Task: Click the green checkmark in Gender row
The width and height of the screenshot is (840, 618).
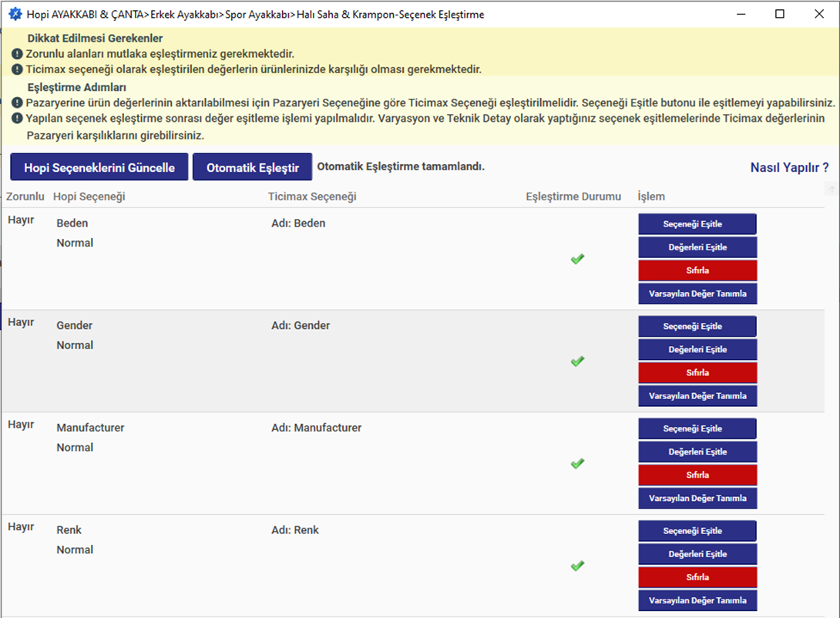Action: pos(577,361)
